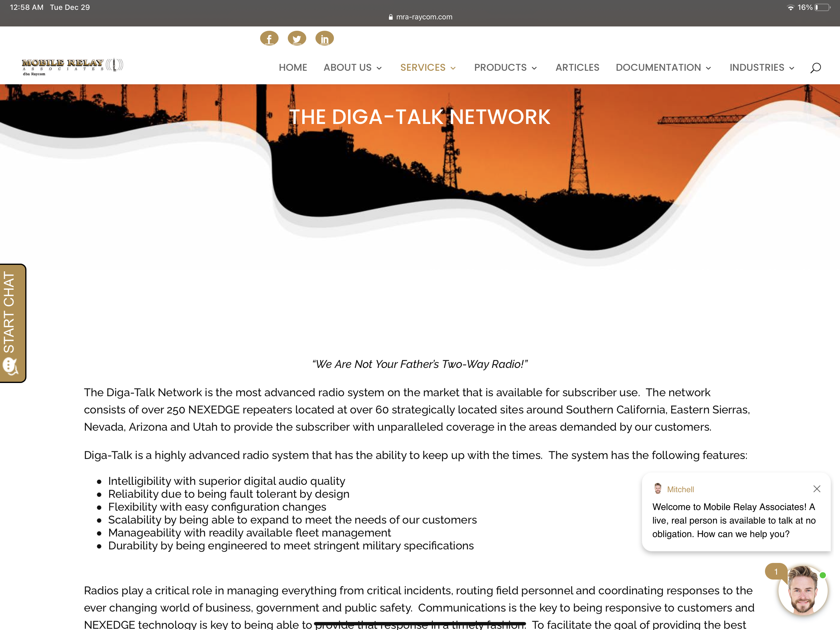Go to the Articles page
The image size is (840, 630).
tap(577, 68)
